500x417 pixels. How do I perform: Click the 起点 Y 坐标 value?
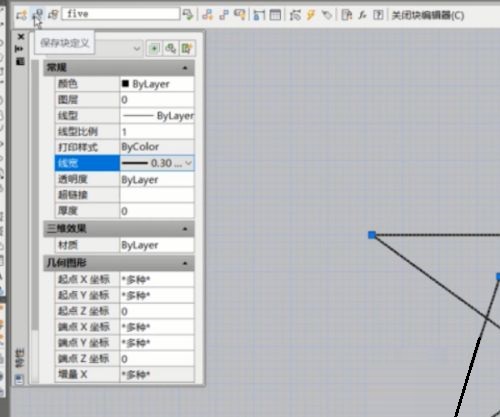(x=157, y=295)
